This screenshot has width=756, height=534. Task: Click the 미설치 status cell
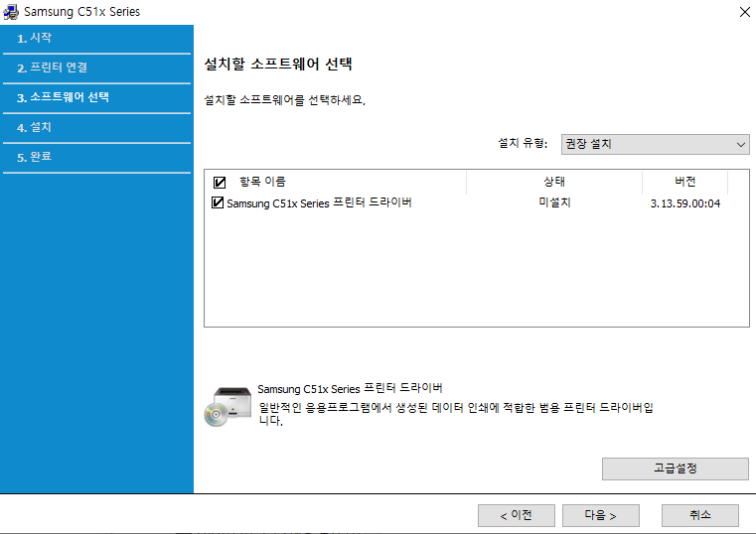[x=554, y=202]
